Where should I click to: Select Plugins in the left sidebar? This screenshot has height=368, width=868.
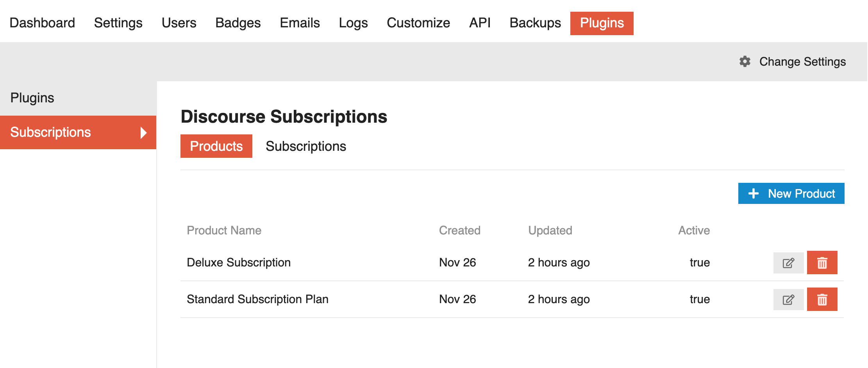tap(32, 98)
